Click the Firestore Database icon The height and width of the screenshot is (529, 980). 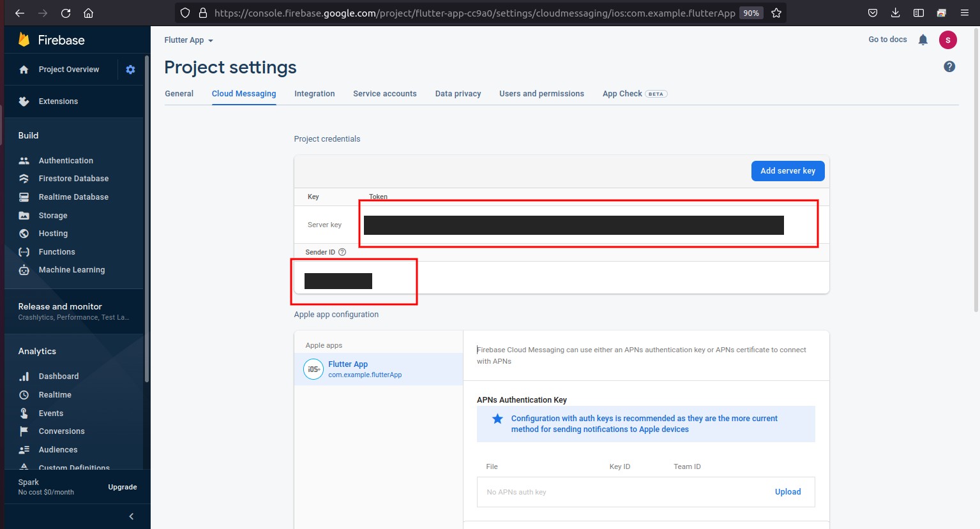24,179
